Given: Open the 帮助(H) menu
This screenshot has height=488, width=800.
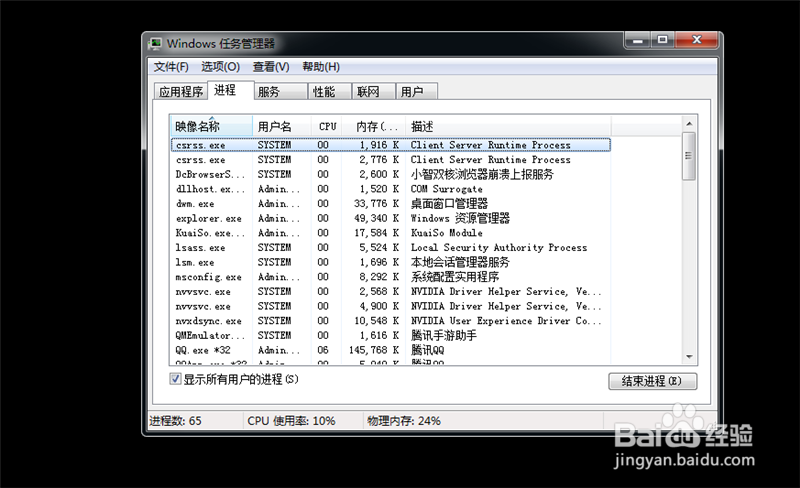Looking at the screenshot, I should [x=321, y=67].
